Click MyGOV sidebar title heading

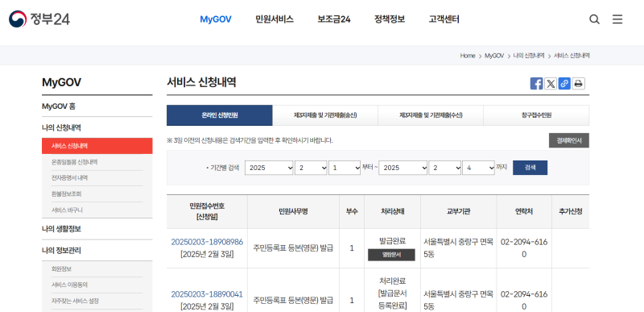pyautogui.click(x=62, y=82)
